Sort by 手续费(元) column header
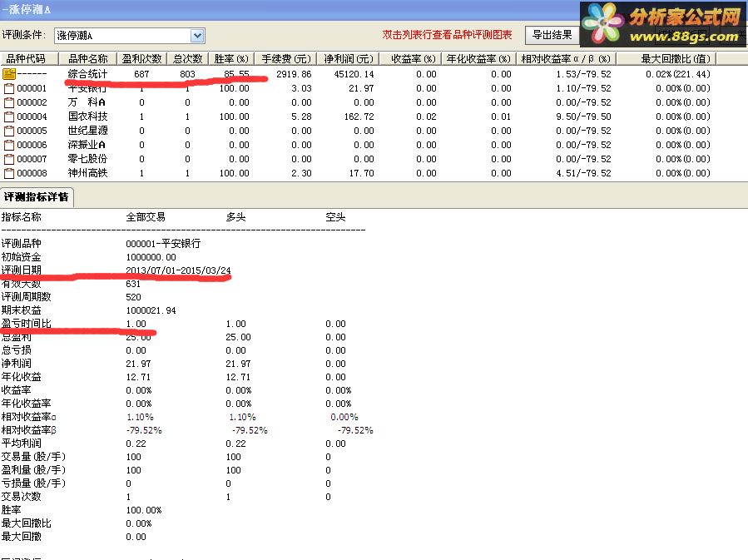 (286, 59)
